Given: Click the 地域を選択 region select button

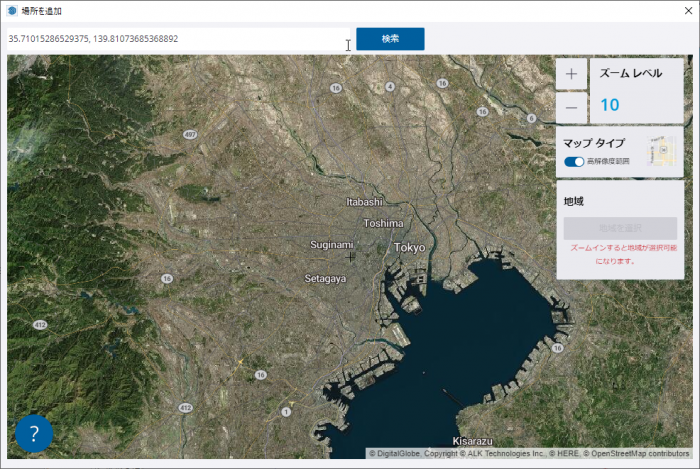Looking at the screenshot, I should [620, 228].
